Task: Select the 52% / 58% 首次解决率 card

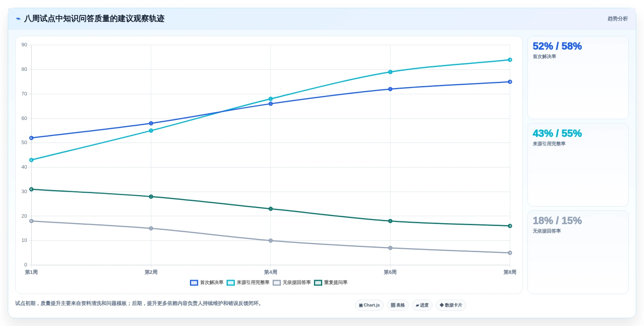Action: [578, 78]
